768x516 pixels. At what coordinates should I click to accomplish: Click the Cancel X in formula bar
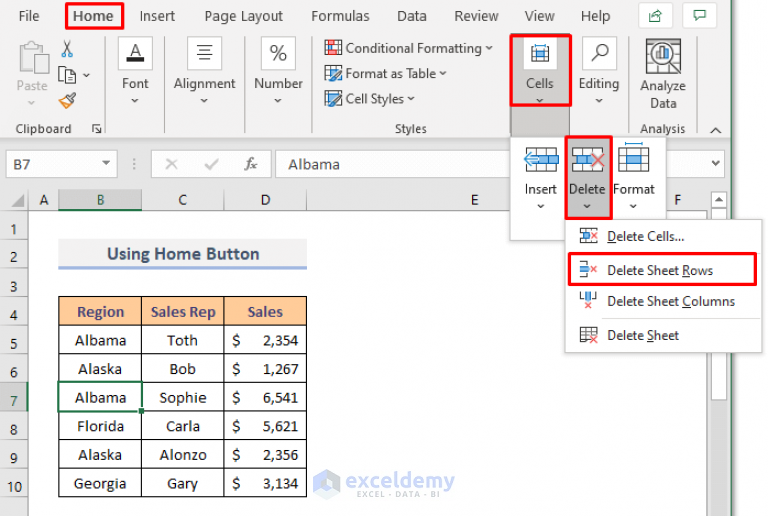click(171, 164)
